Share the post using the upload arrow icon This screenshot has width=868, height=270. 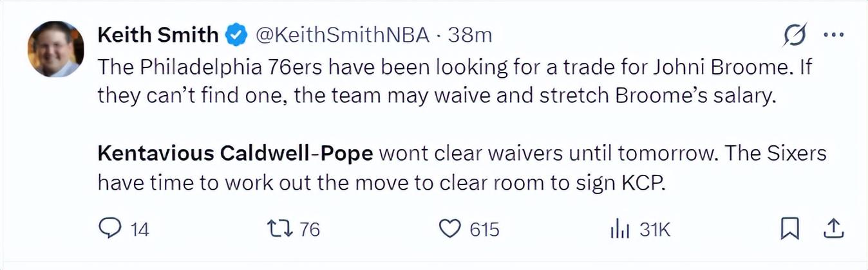tap(832, 228)
